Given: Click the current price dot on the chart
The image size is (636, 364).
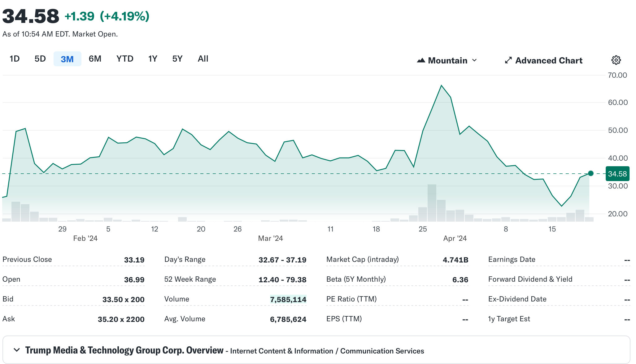Looking at the screenshot, I should (x=590, y=173).
